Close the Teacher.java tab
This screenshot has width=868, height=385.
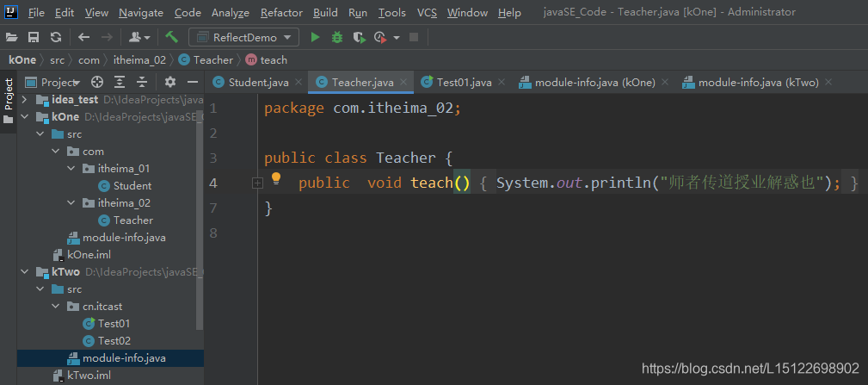coord(403,83)
